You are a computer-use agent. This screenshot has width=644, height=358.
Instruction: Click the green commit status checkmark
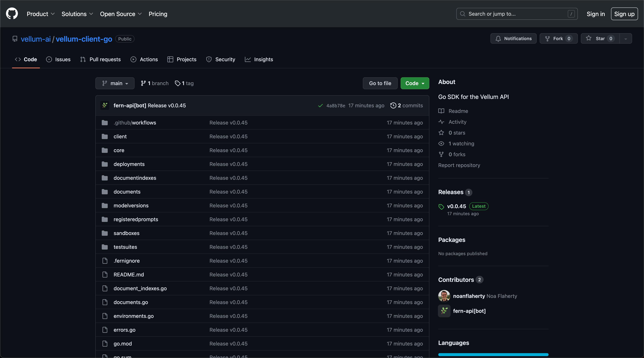(320, 106)
